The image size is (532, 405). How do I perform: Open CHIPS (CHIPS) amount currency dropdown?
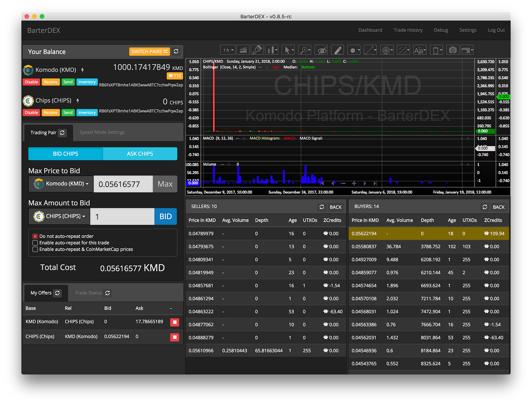[x=60, y=216]
